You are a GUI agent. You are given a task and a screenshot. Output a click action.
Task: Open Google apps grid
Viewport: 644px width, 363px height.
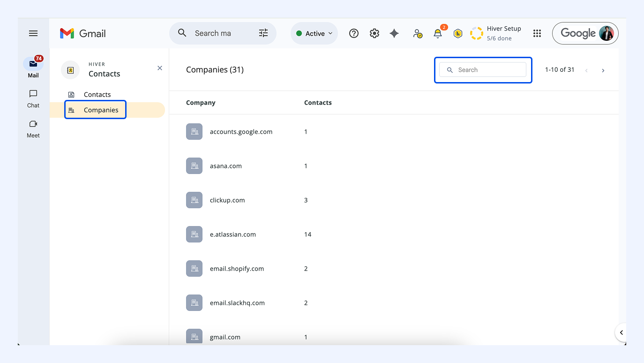537,33
